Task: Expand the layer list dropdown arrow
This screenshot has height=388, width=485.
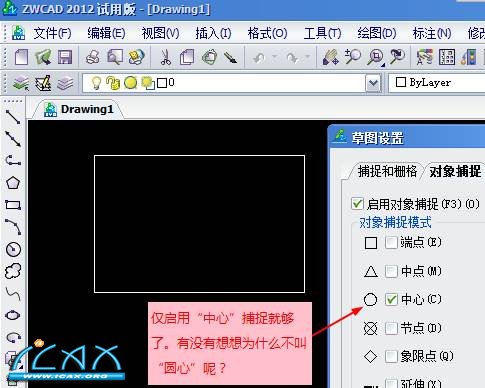Action: pos(373,83)
